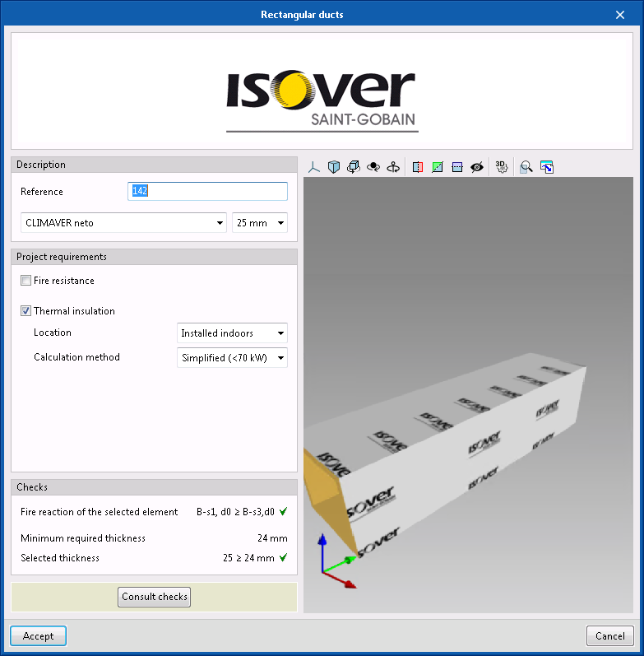Click the '25 ≥ 24 mm' selected thickness value

[248, 558]
